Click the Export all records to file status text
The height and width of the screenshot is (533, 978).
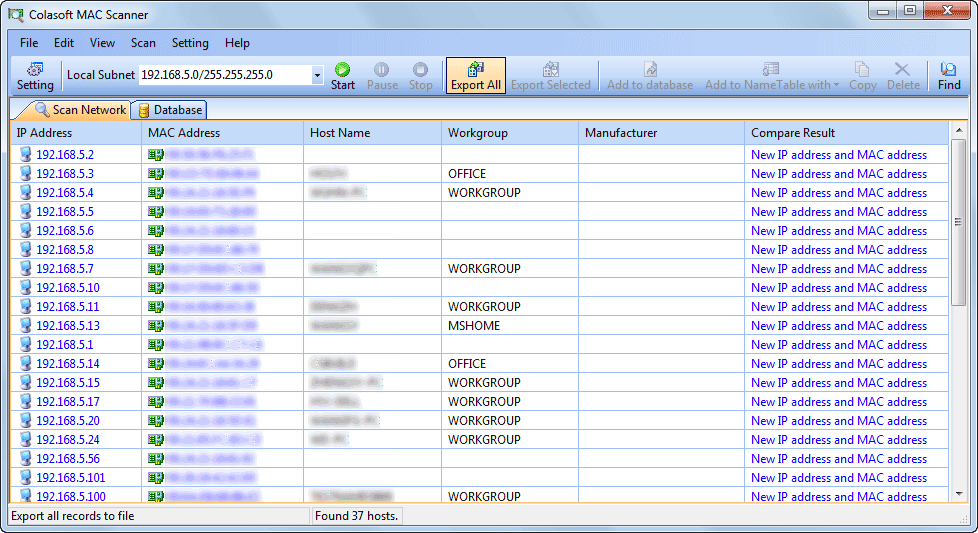coord(73,516)
